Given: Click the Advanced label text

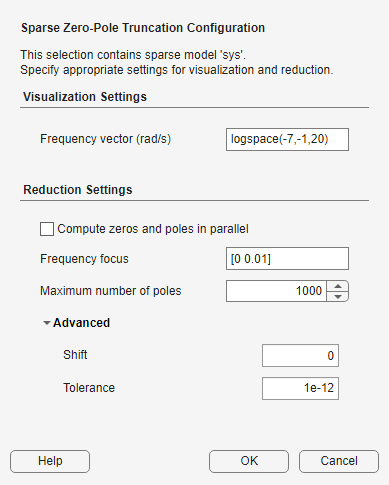Looking at the screenshot, I should [81, 323].
